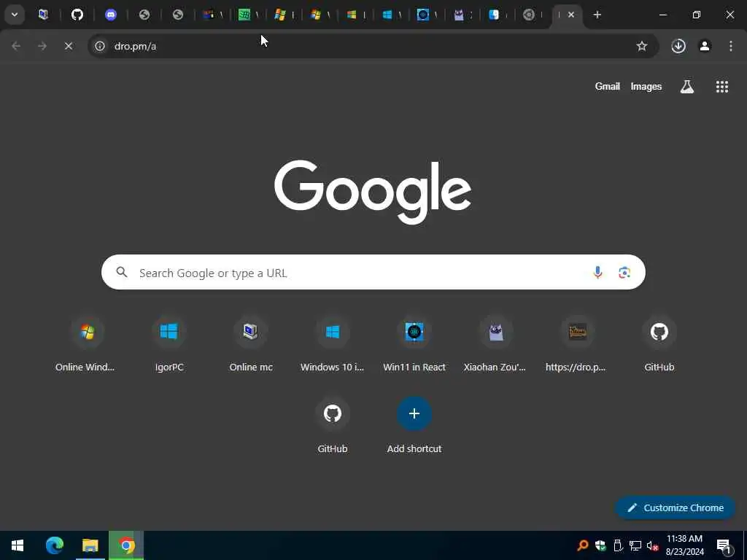The height and width of the screenshot is (560, 747).
Task: Bookmark this page with star icon
Action: click(x=642, y=46)
